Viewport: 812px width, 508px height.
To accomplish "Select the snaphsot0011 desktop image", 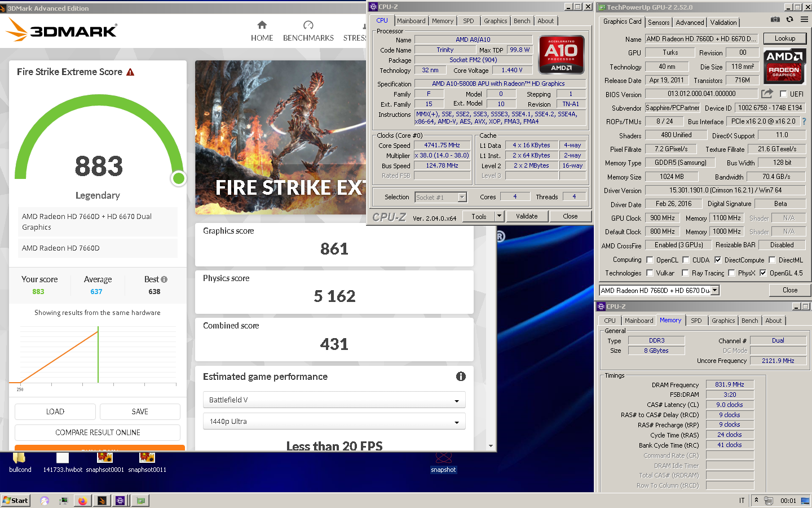I will 147,462.
